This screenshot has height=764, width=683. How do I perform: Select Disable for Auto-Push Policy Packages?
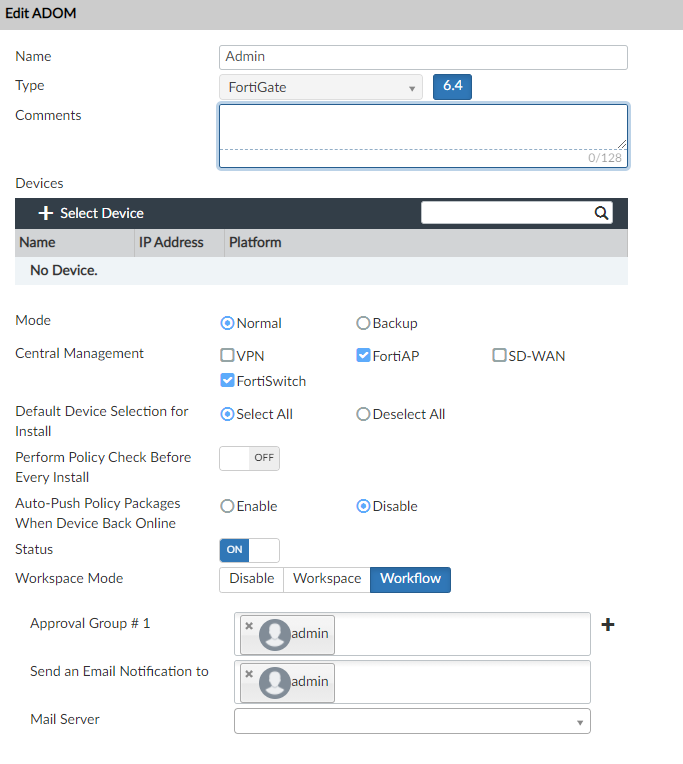pos(363,506)
